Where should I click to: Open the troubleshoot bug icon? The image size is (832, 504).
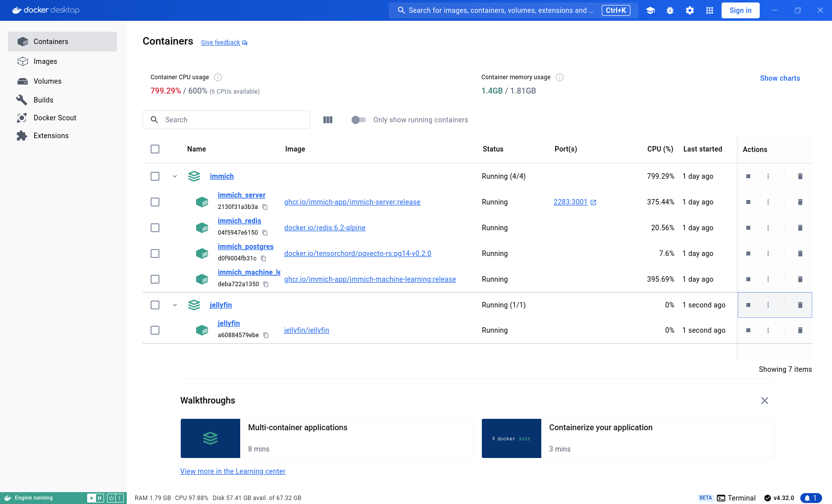coord(670,10)
